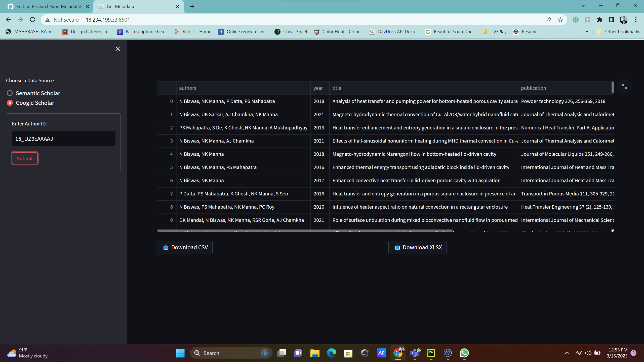This screenshot has height=362, width=644.
Task: Open the Windows Start menu
Action: click(180, 353)
